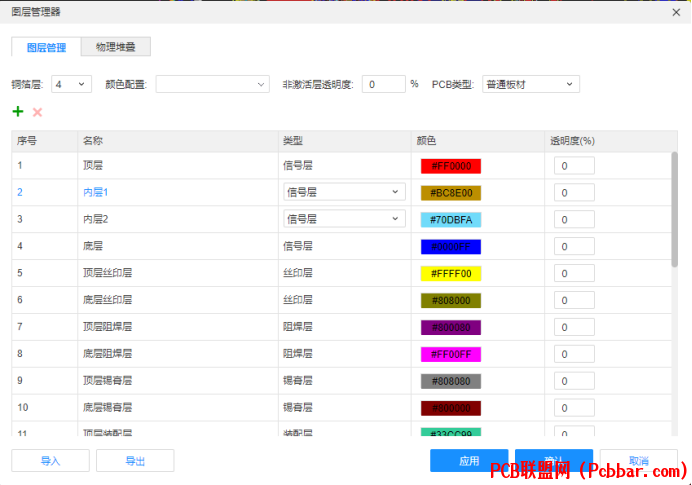Click the green plus add layer icon
Screen dimensions: 692x485
pos(18,112)
